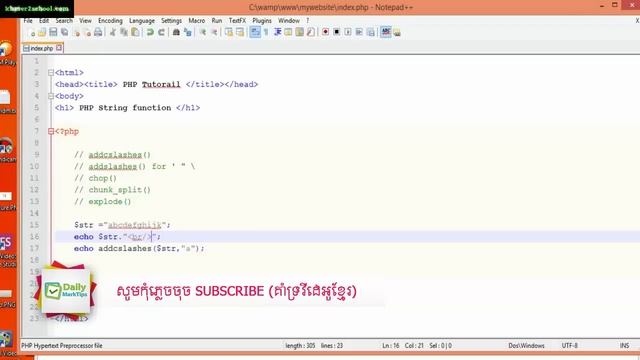
Task: Collapse the <html> fold marker
Action: [51, 73]
